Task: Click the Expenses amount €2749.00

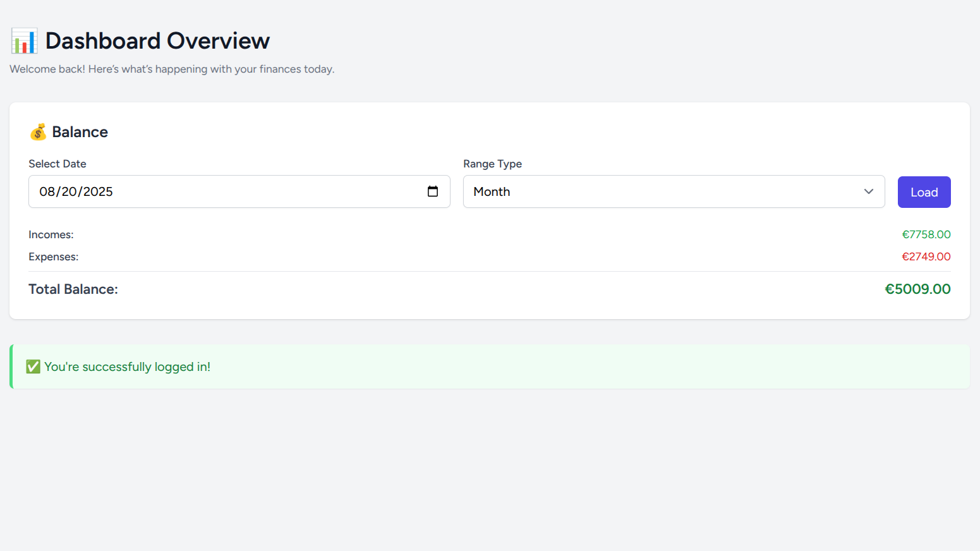Action: (x=926, y=257)
